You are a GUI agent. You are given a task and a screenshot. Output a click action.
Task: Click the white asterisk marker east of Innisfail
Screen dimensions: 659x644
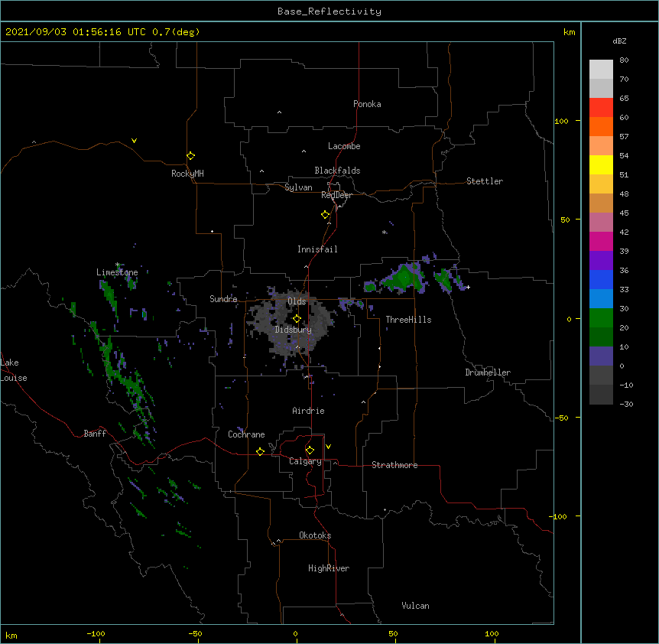click(384, 233)
